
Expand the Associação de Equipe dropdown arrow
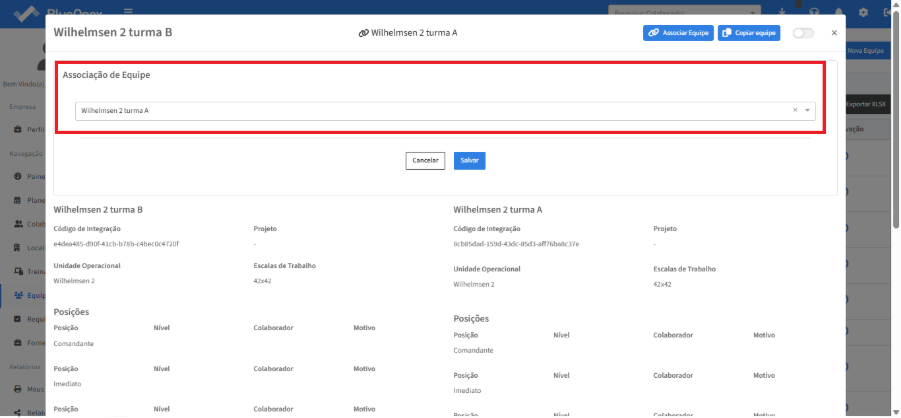click(x=807, y=110)
